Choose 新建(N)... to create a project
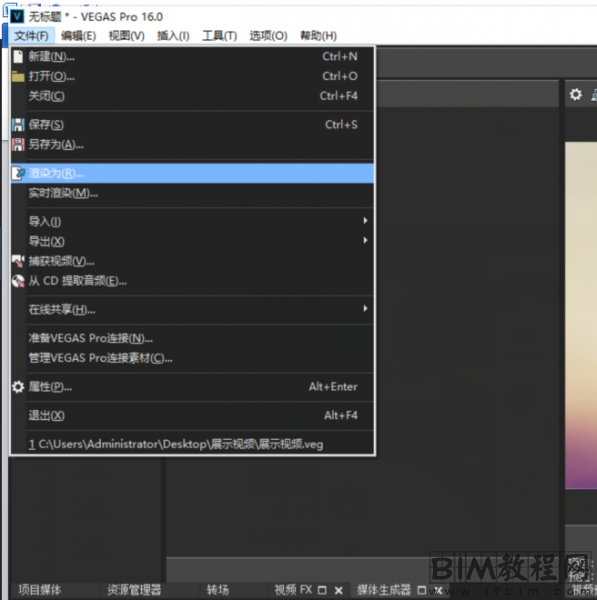This screenshot has height=600, width=597. click(x=192, y=57)
